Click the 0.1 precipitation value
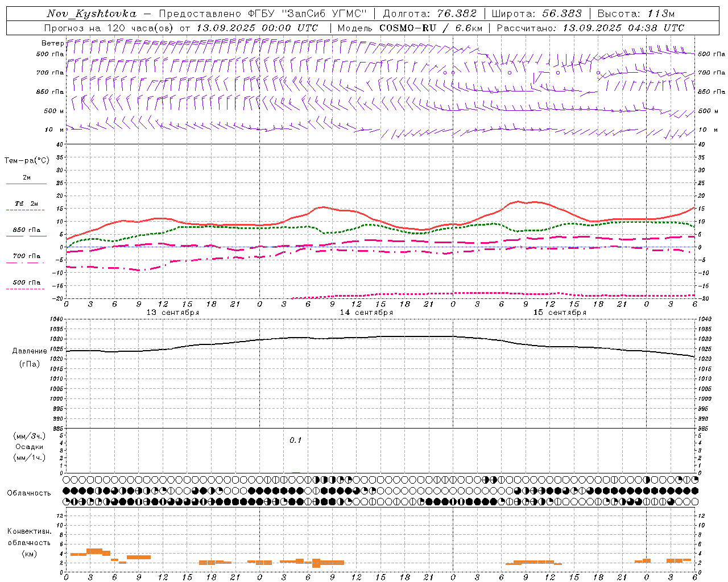The height and width of the screenshot is (582, 728). coord(296,440)
